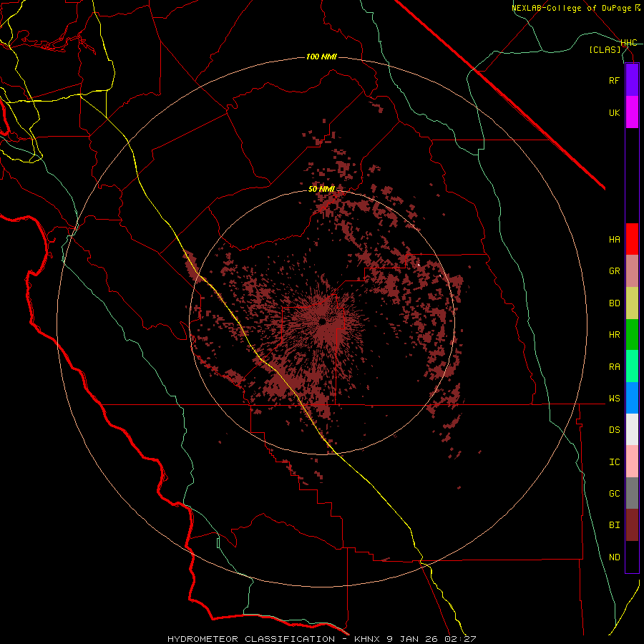Screen dimensions: 644x644
Task: Click the 50 NMI range ring label
Action: tap(321, 189)
